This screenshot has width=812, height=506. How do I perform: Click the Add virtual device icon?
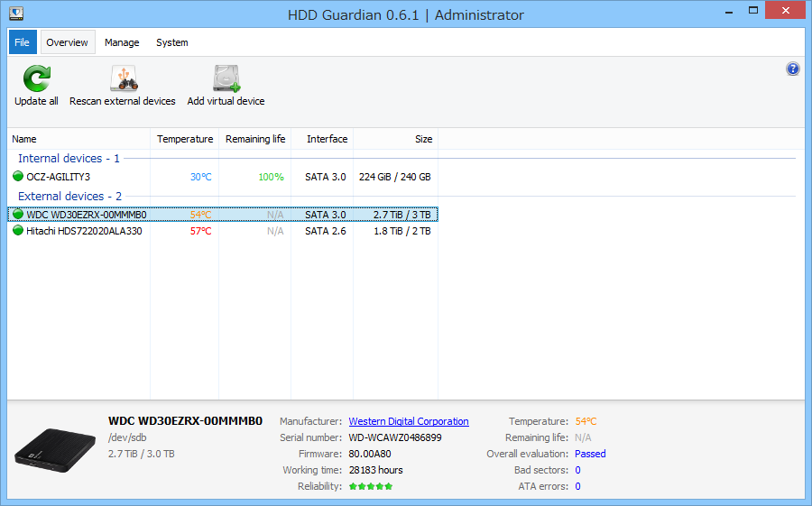[x=226, y=78]
